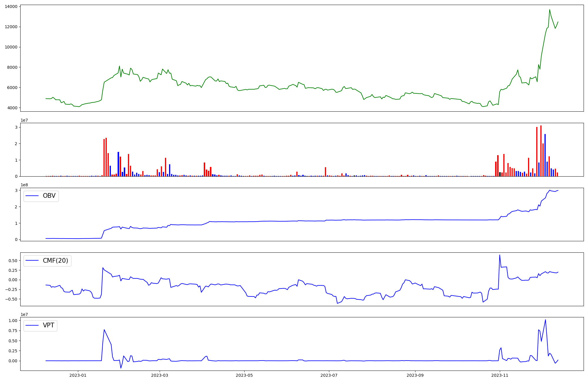
Task: Click the 2023-03 x-axis date label
Action: (x=160, y=375)
